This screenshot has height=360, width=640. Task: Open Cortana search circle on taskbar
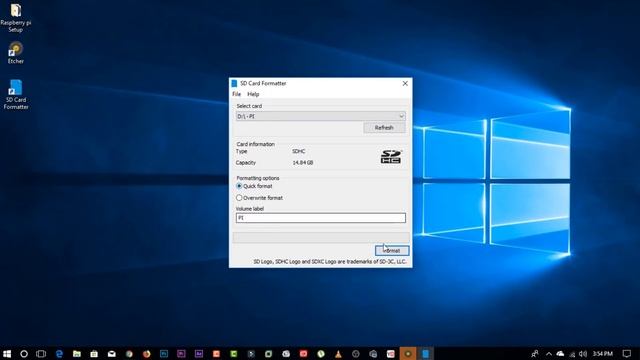click(24, 353)
